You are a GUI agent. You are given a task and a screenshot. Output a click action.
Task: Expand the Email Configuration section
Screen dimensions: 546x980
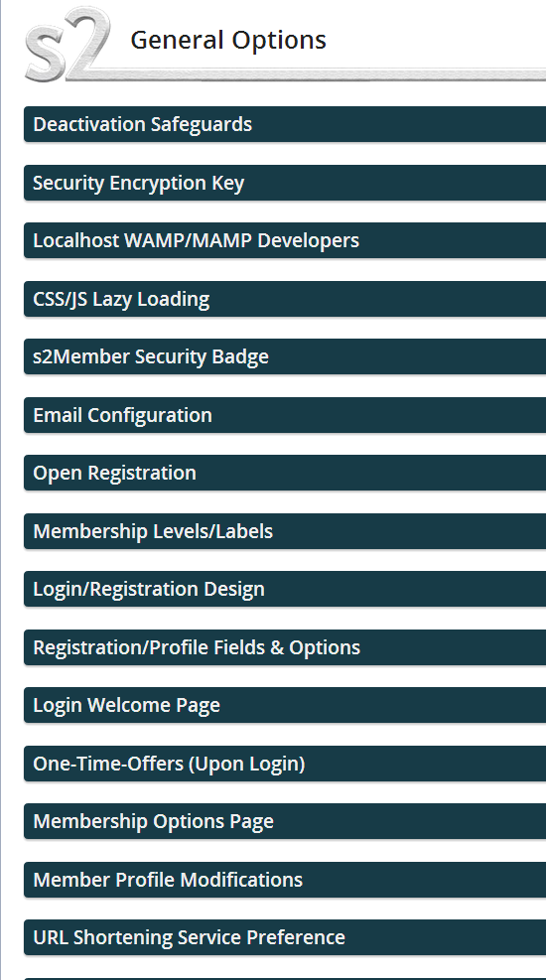click(285, 415)
